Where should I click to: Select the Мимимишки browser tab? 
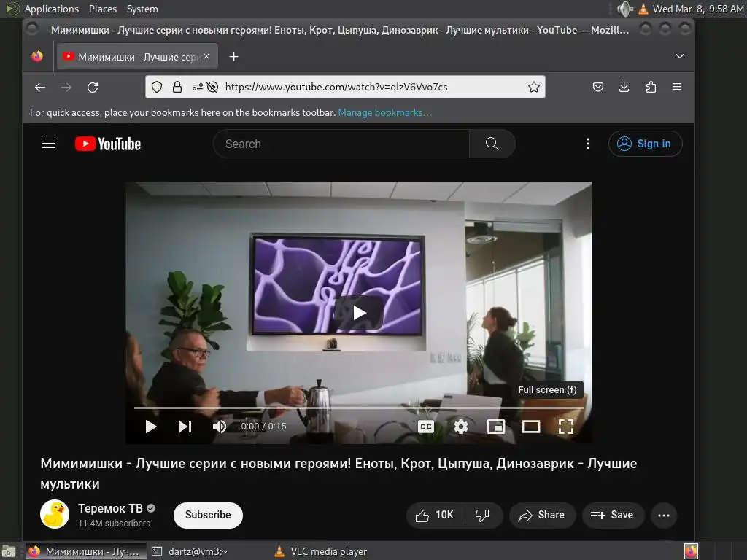(137, 57)
